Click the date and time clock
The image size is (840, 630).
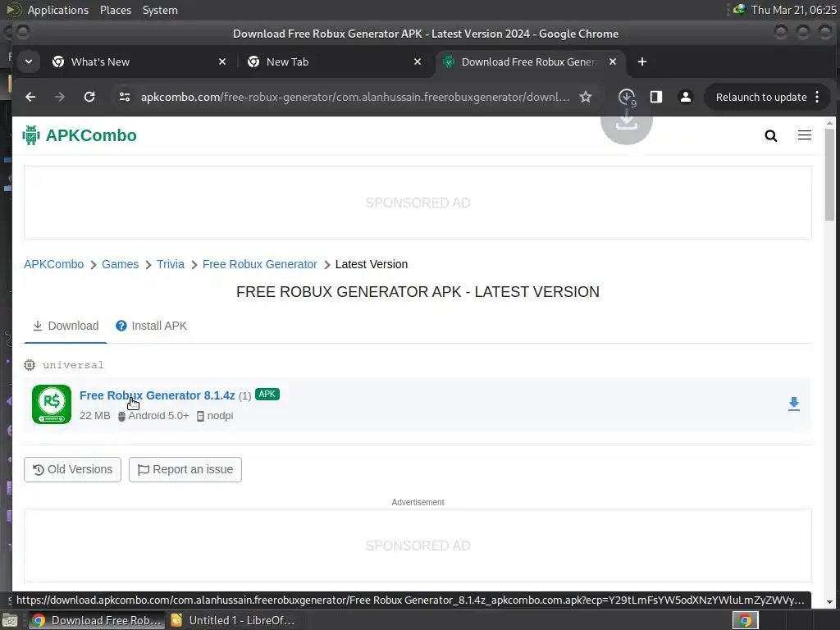793,10
